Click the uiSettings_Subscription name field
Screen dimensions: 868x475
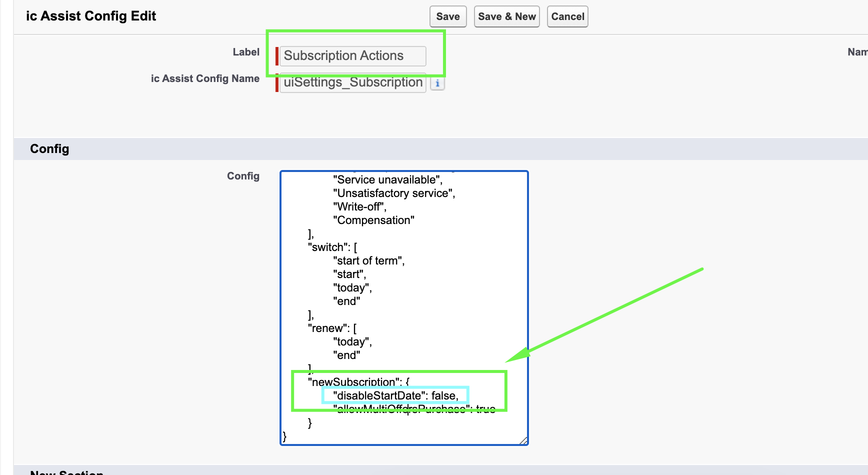(352, 82)
